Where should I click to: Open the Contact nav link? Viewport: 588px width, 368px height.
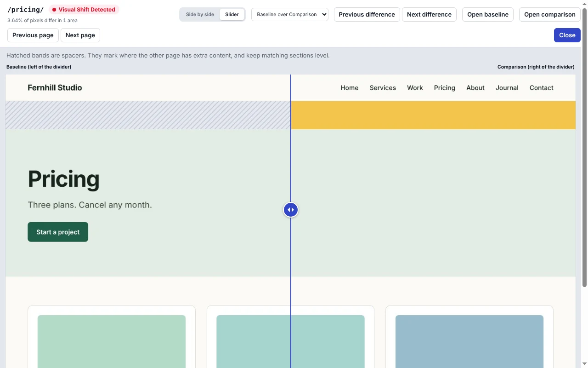pyautogui.click(x=542, y=88)
